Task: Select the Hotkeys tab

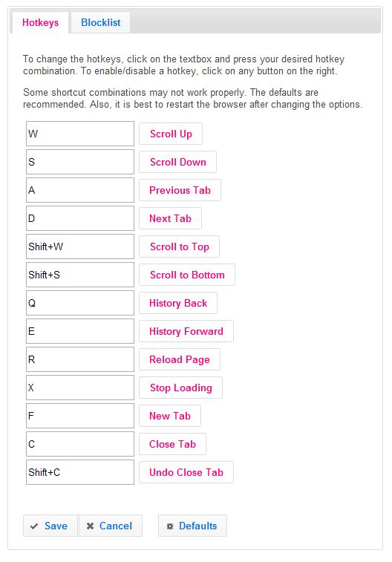Action: [41, 22]
